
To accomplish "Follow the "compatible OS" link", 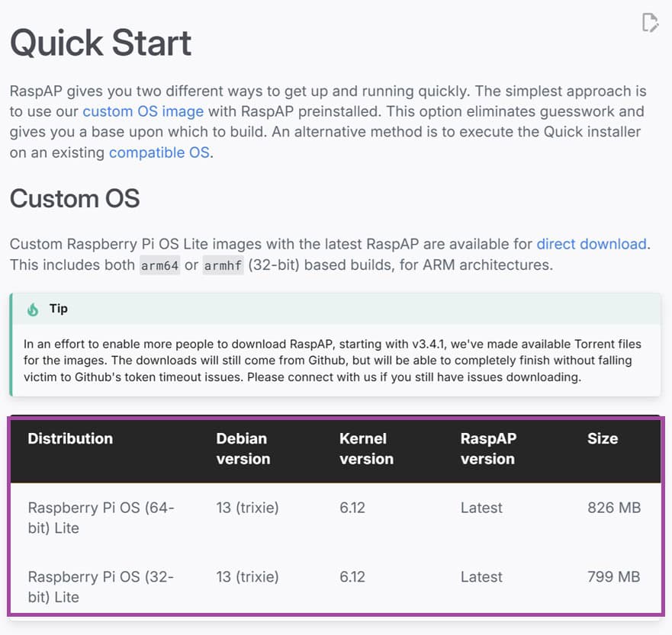I will point(159,152).
